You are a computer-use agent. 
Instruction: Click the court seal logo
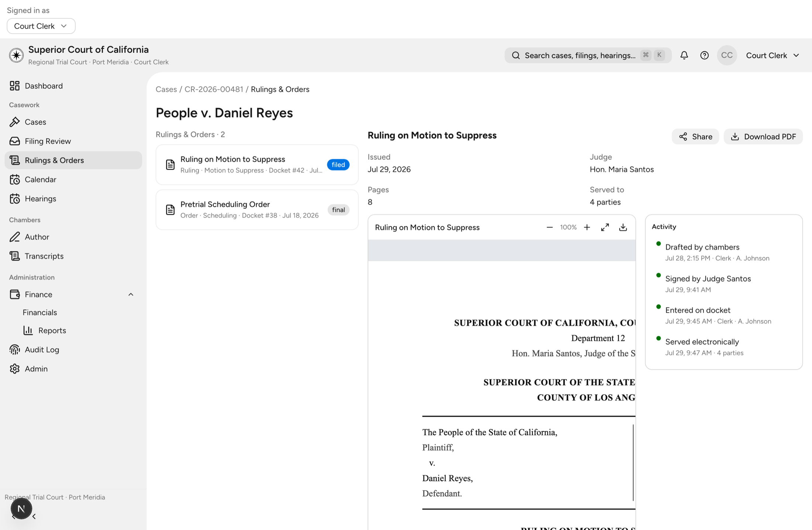pos(16,55)
